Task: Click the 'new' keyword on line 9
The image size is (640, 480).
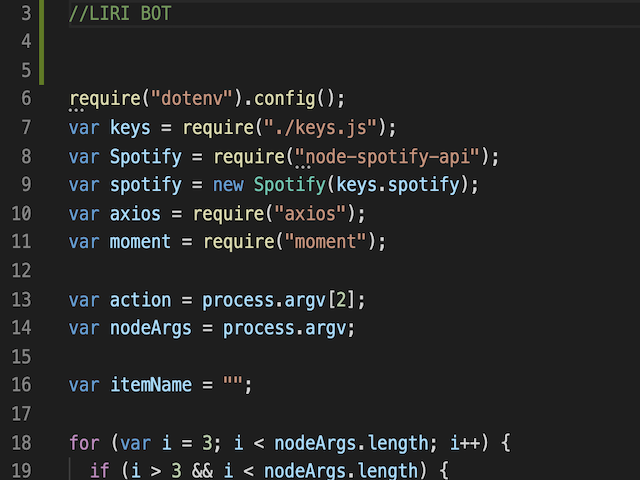Action: click(228, 186)
